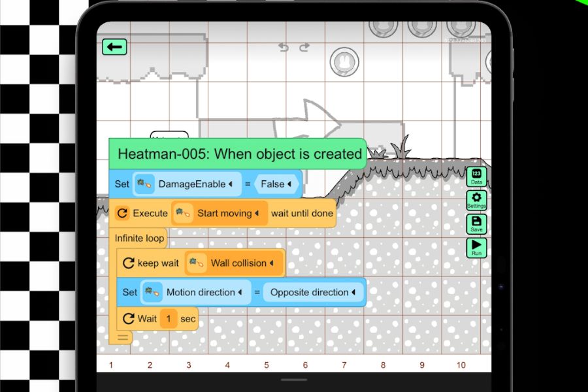Open the DamageEnable variable dropdown

pyautogui.click(x=195, y=184)
